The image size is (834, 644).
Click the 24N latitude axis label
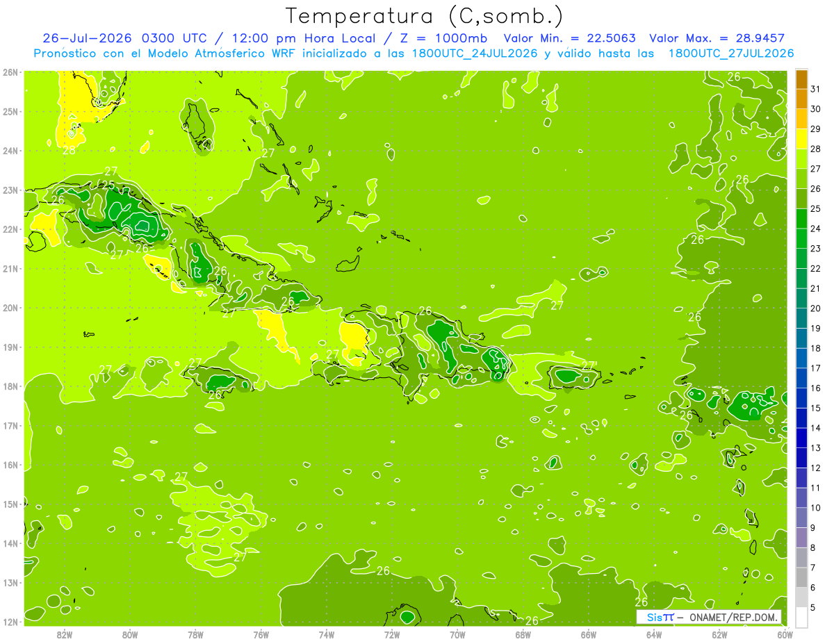[x=10, y=151]
